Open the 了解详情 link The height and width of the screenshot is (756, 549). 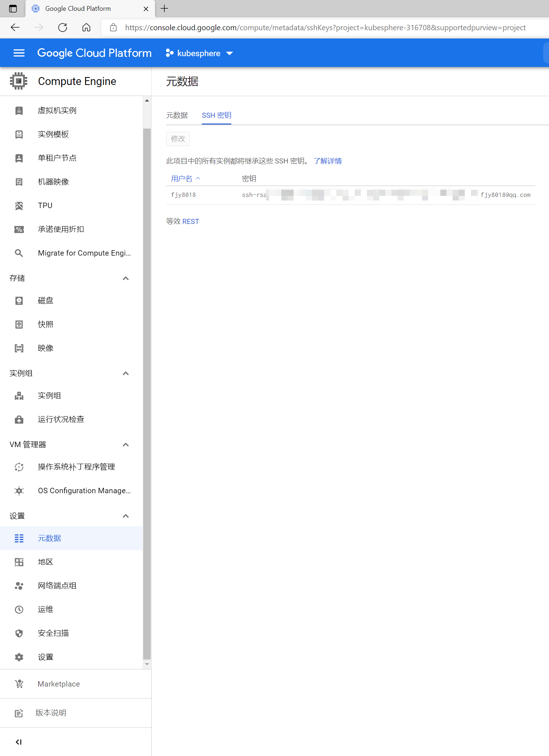tap(327, 161)
